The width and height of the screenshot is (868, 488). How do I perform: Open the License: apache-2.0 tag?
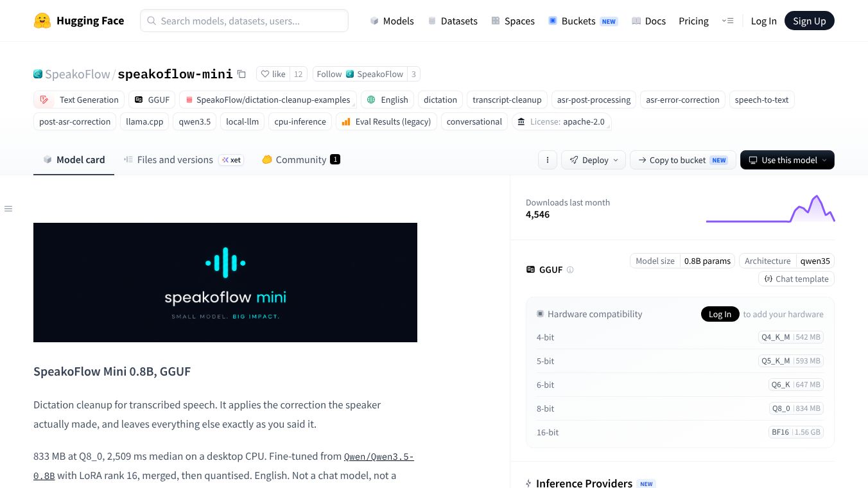[x=561, y=121]
